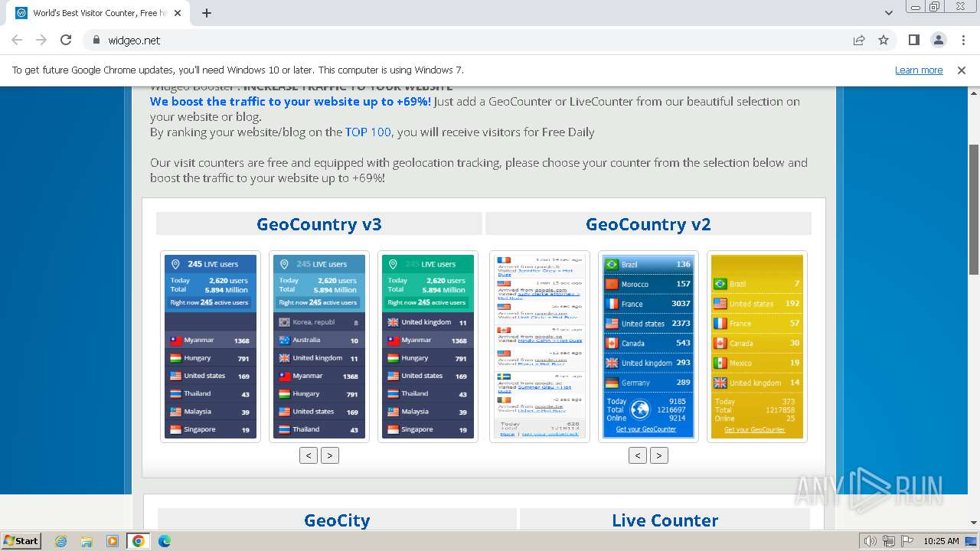Click location pin in dark blue counter header
Viewport: 980px width, 551px height.
pos(175,264)
